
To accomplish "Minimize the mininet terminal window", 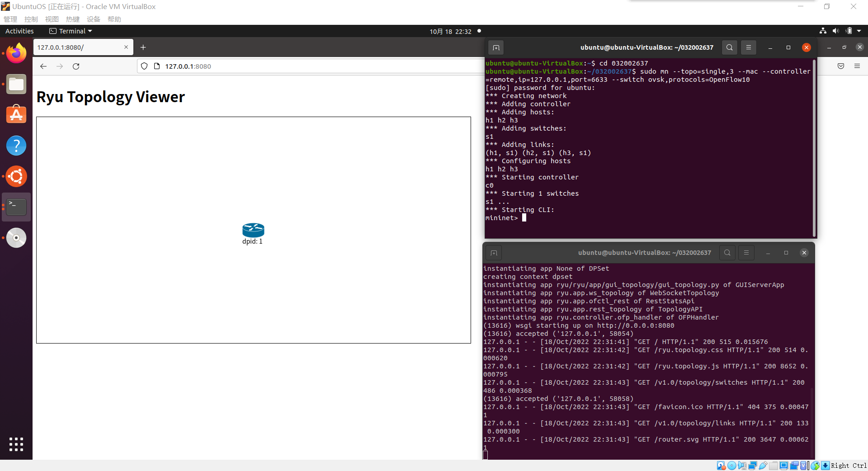I will (770, 47).
